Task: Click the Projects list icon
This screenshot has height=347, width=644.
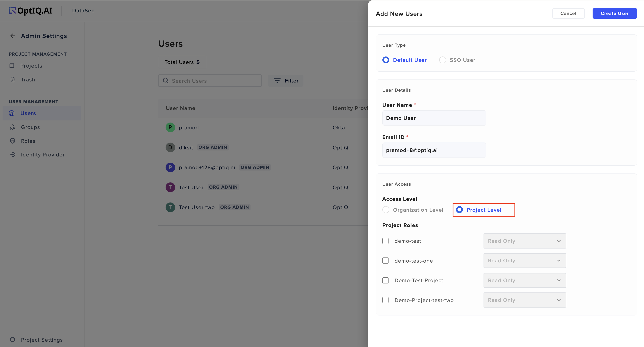Action: coord(12,66)
